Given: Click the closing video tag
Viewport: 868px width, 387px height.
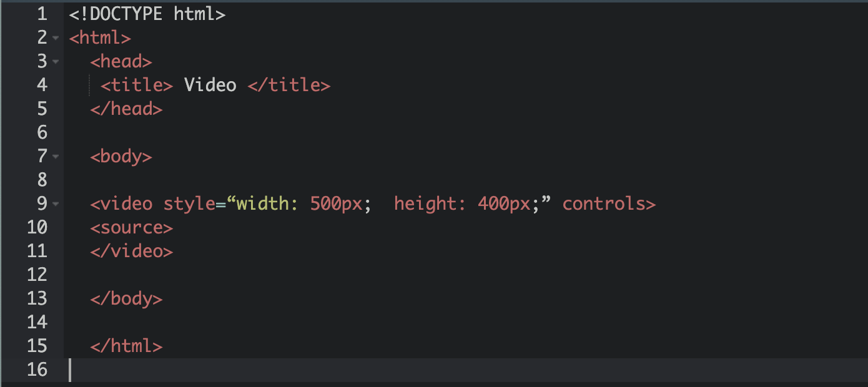Looking at the screenshot, I should [x=131, y=251].
